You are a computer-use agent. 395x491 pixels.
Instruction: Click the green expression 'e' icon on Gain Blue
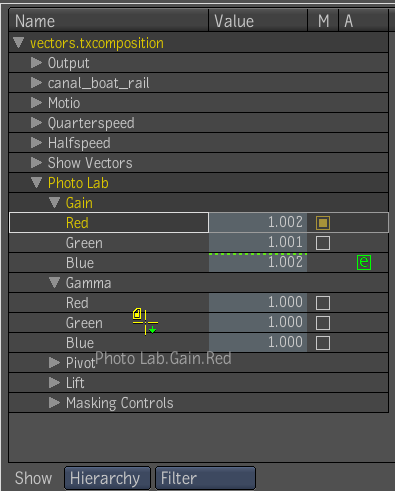[364, 262]
